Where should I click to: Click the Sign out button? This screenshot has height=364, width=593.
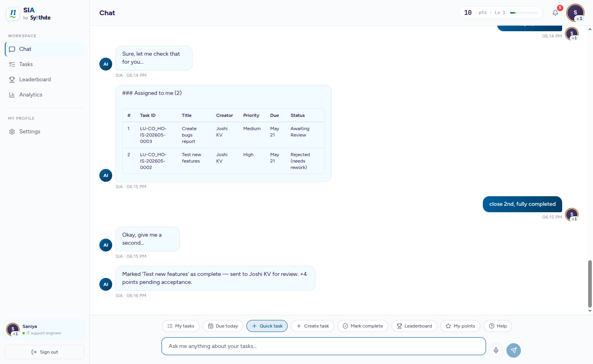[44, 352]
